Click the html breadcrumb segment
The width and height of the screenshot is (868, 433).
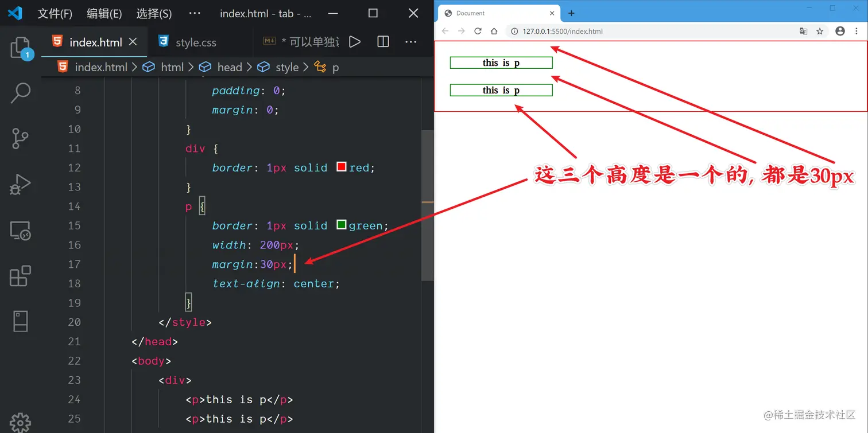tap(164, 67)
